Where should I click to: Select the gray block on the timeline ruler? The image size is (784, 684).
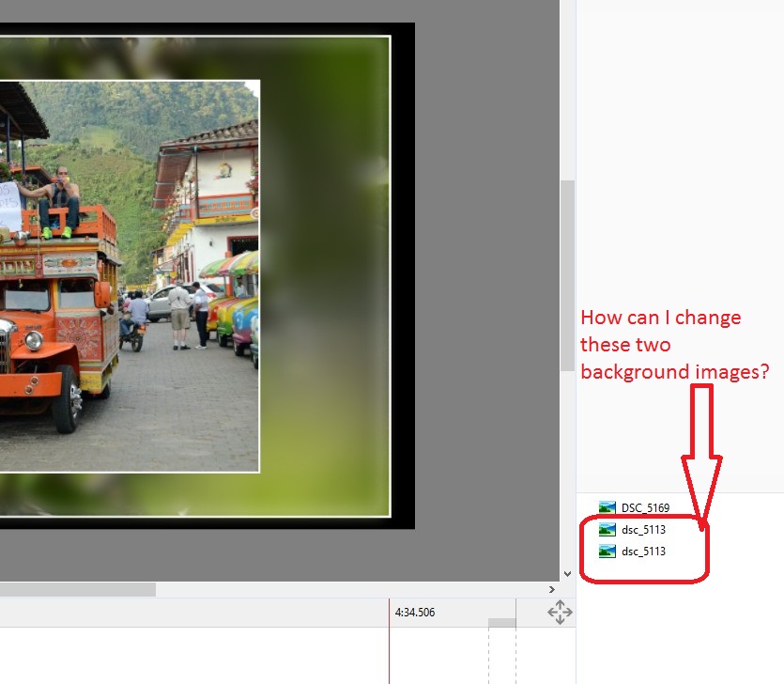[502, 623]
